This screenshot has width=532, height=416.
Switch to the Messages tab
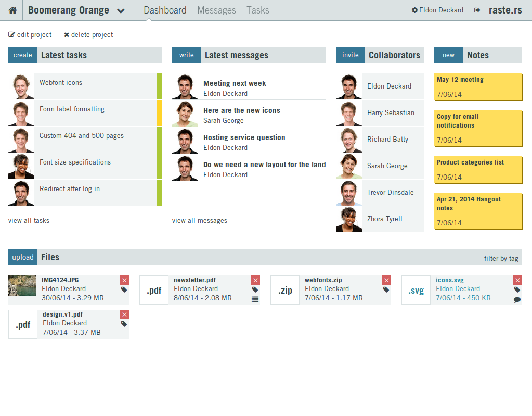216,10
